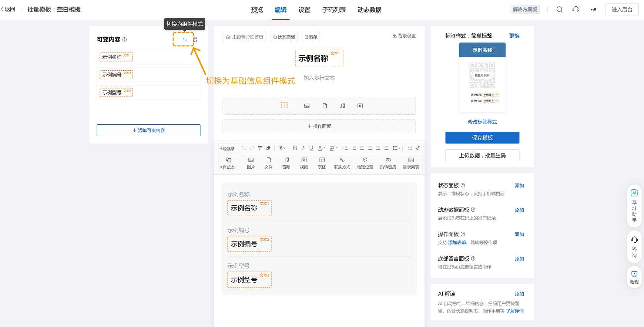Click the + 操作面板 area in canvas
Screen dimensions: 644x327
point(319,126)
